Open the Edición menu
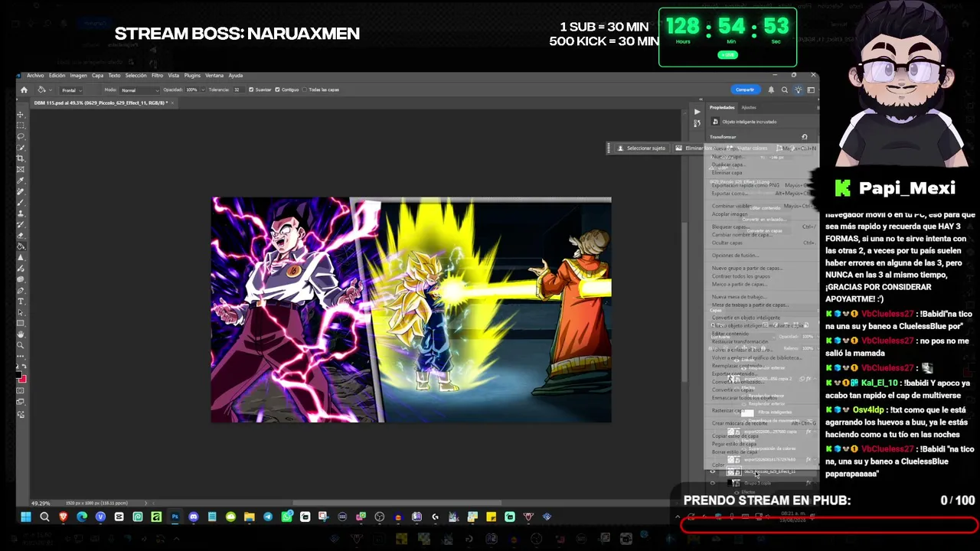 point(57,75)
